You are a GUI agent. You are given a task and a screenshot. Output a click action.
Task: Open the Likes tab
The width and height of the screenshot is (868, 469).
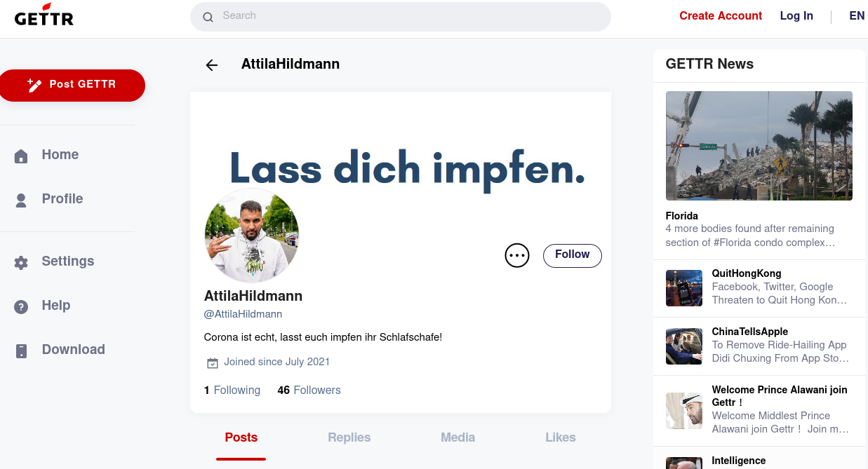560,437
